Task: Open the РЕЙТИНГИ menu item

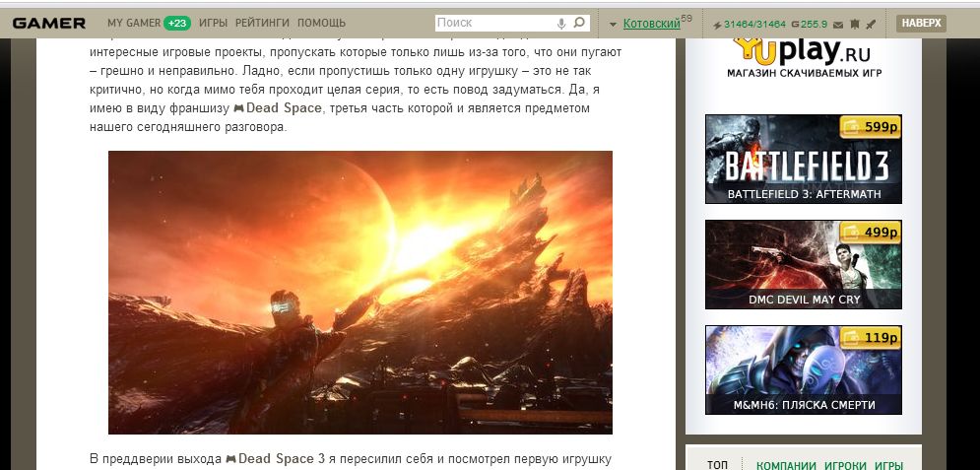Action: point(263,23)
